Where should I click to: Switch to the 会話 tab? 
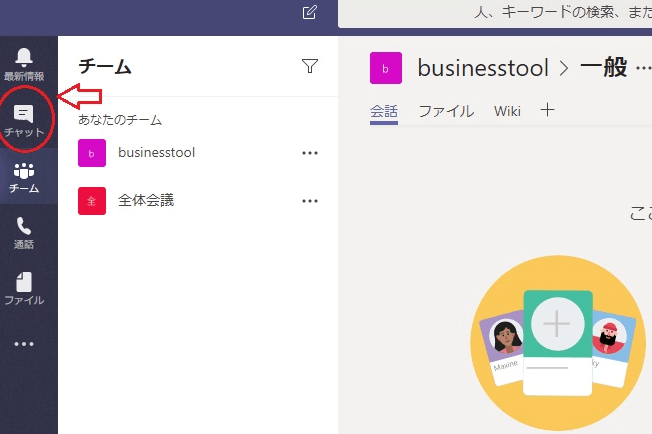(383, 111)
